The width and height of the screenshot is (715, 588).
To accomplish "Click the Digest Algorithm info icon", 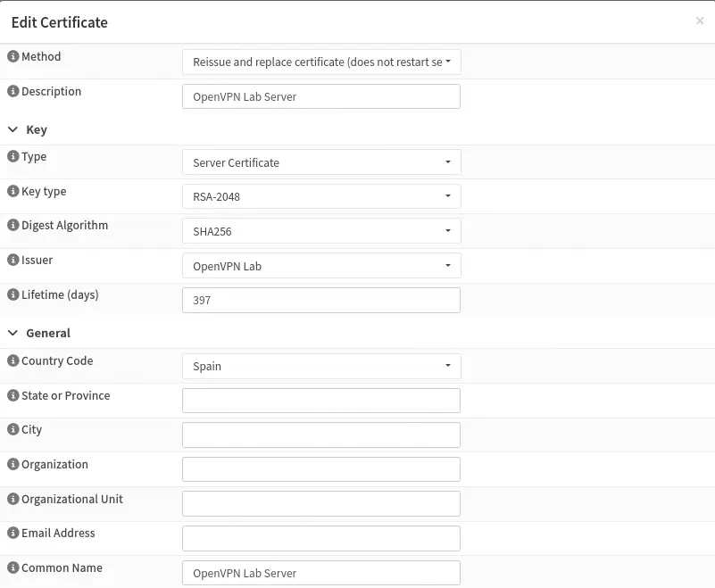I will [x=13, y=226].
